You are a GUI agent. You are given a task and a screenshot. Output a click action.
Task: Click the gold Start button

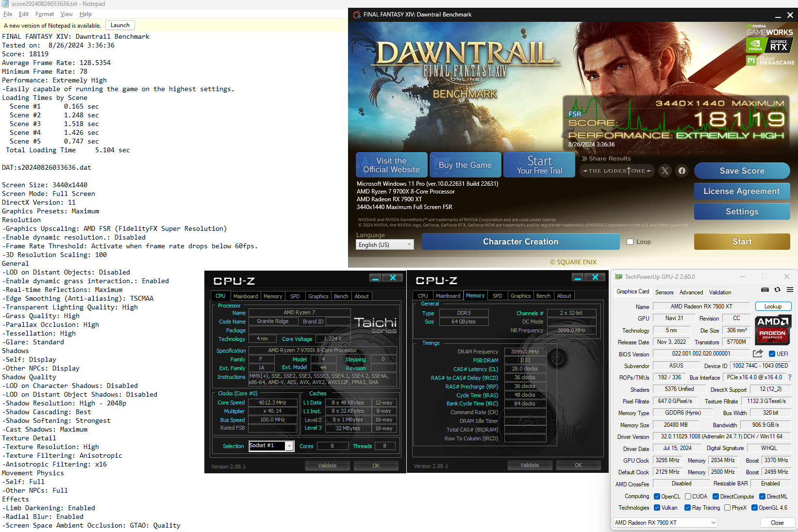pos(742,242)
